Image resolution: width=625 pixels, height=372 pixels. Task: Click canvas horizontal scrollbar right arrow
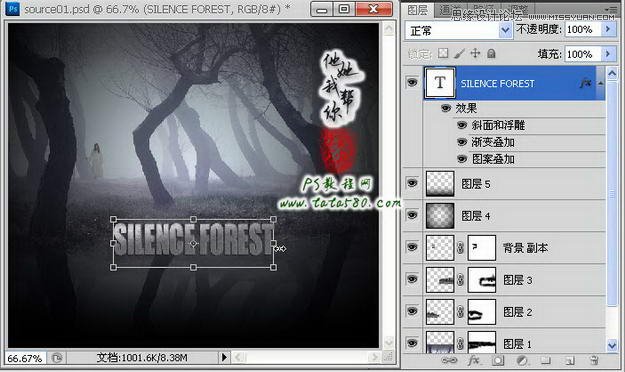373,357
